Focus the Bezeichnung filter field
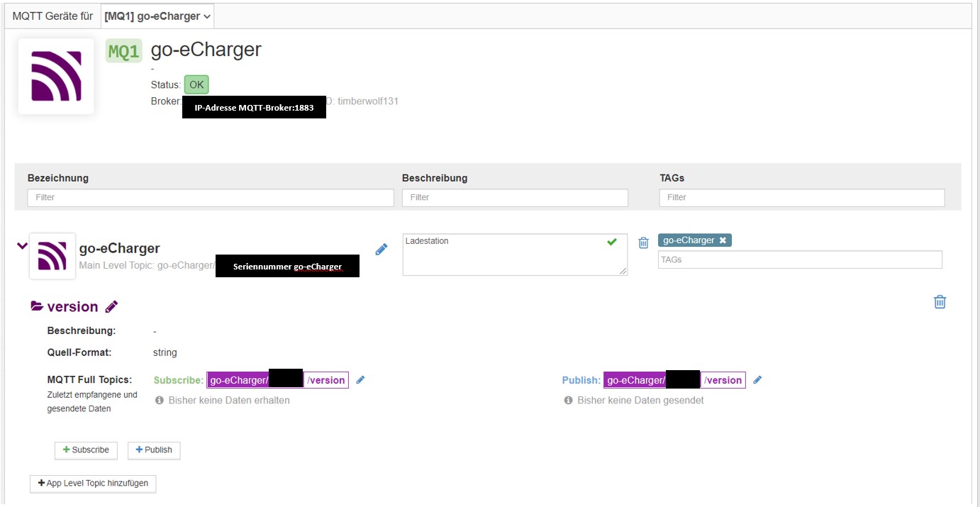 pos(211,197)
